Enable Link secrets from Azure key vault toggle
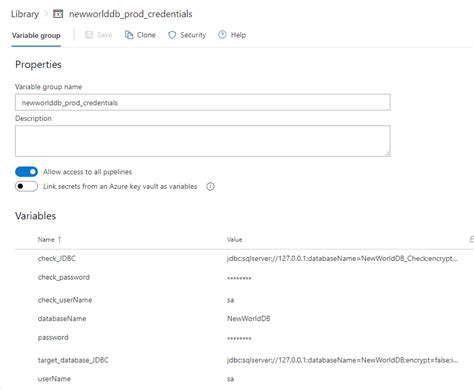This screenshot has height=390, width=474. click(26, 186)
